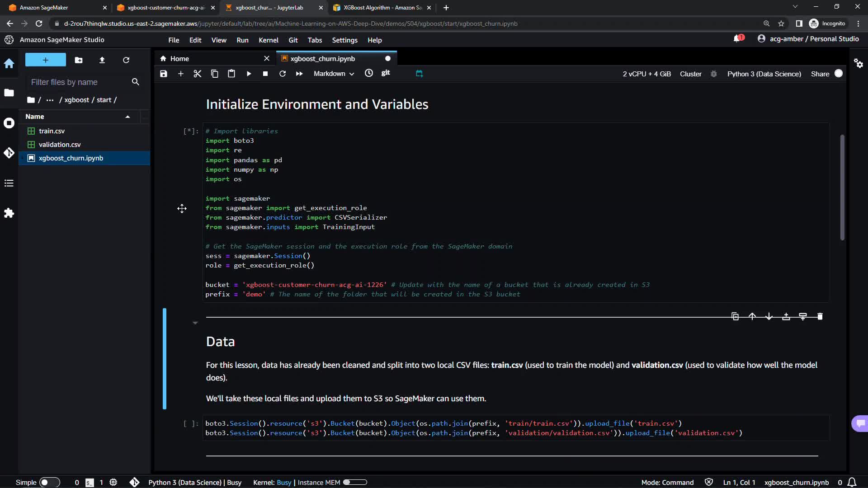868x488 pixels.
Task: Delete the active cell using the trash icon
Action: pyautogui.click(x=820, y=316)
